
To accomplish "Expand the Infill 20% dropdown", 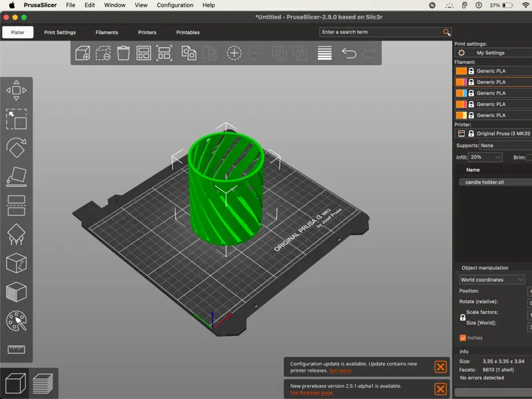I will (x=485, y=157).
